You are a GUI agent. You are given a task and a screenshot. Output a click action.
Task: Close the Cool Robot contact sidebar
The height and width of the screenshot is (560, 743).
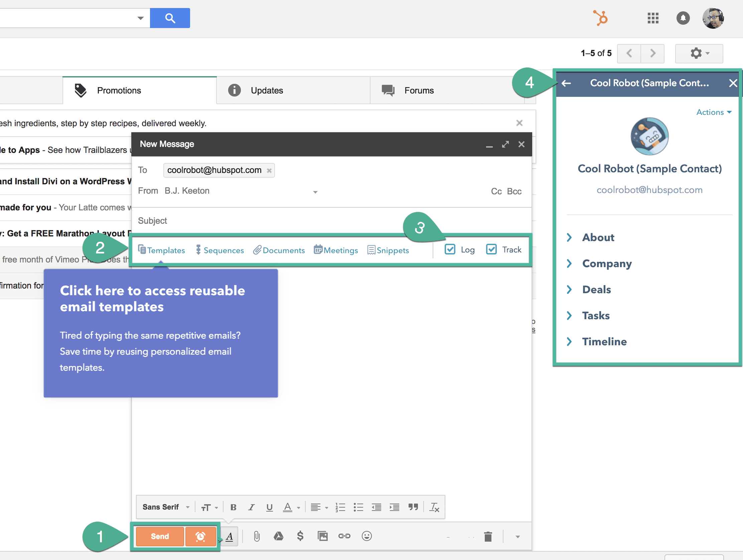(733, 83)
